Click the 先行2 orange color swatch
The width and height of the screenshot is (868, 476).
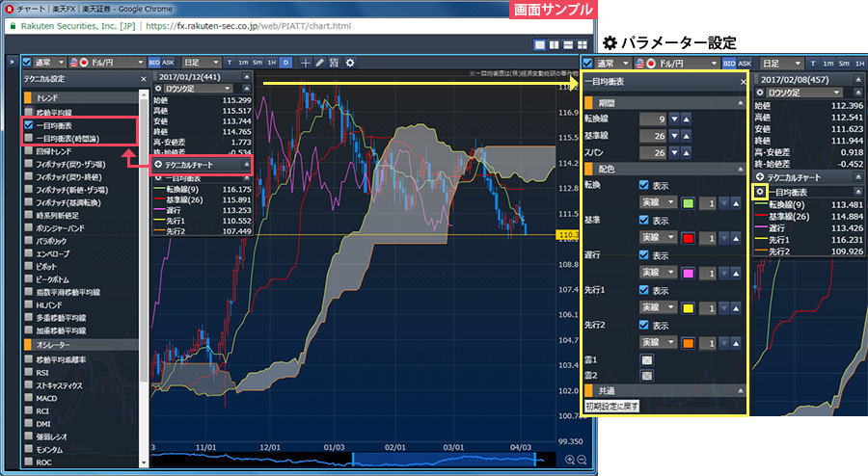point(688,343)
